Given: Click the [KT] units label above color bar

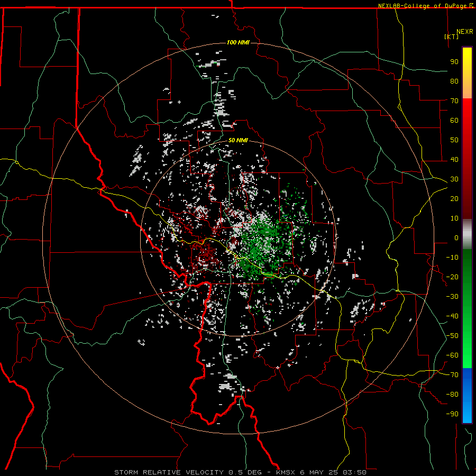Looking at the screenshot, I should (452, 36).
